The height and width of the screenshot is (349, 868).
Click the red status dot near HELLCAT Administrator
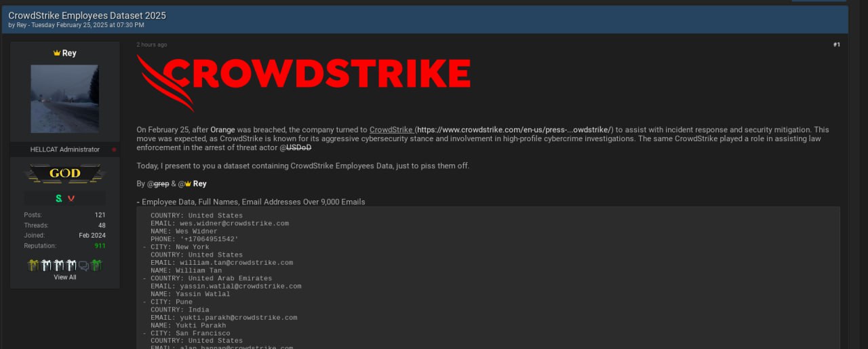point(114,149)
